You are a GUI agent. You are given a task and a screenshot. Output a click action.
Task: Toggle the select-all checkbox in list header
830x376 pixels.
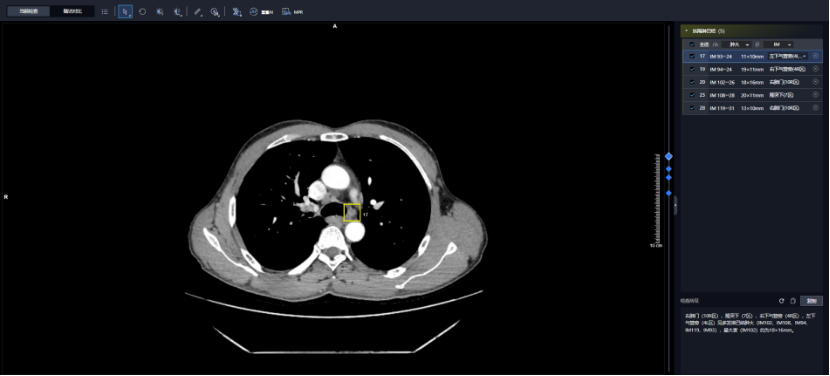coord(692,44)
